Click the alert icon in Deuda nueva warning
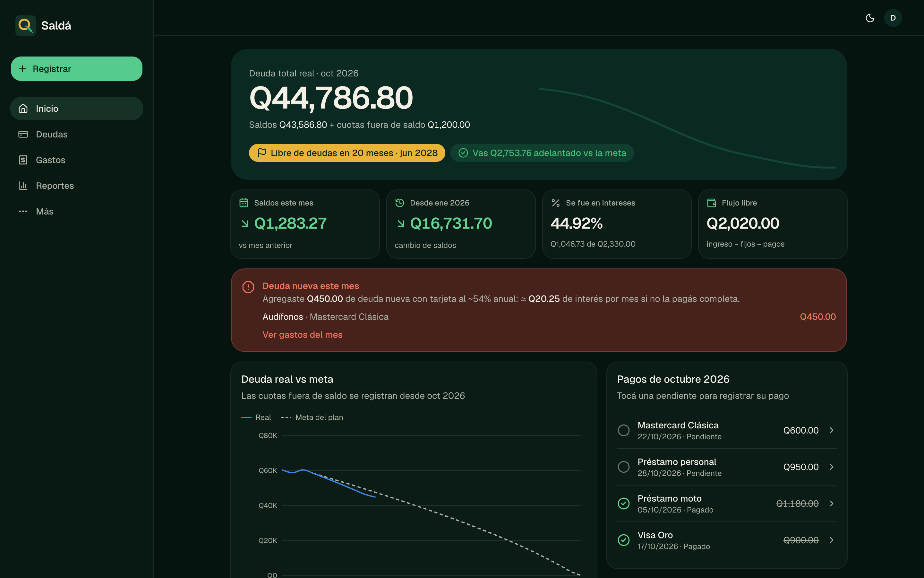This screenshot has height=578, width=924. (x=248, y=287)
